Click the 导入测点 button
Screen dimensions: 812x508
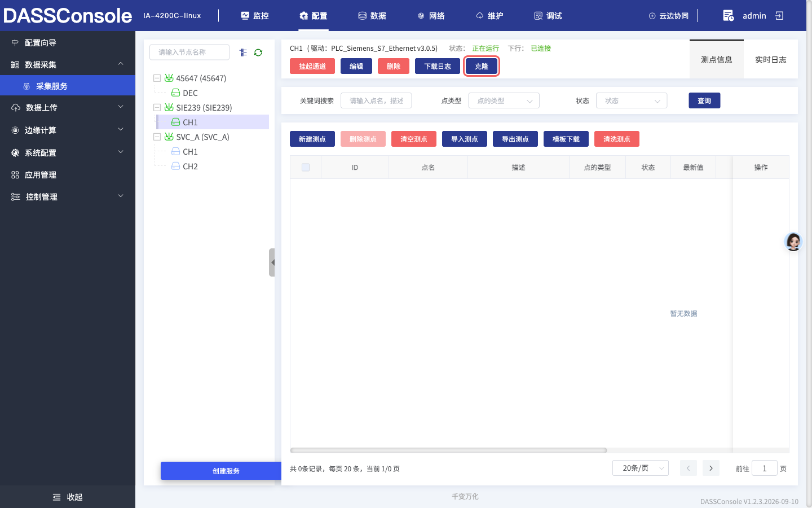pyautogui.click(x=465, y=139)
